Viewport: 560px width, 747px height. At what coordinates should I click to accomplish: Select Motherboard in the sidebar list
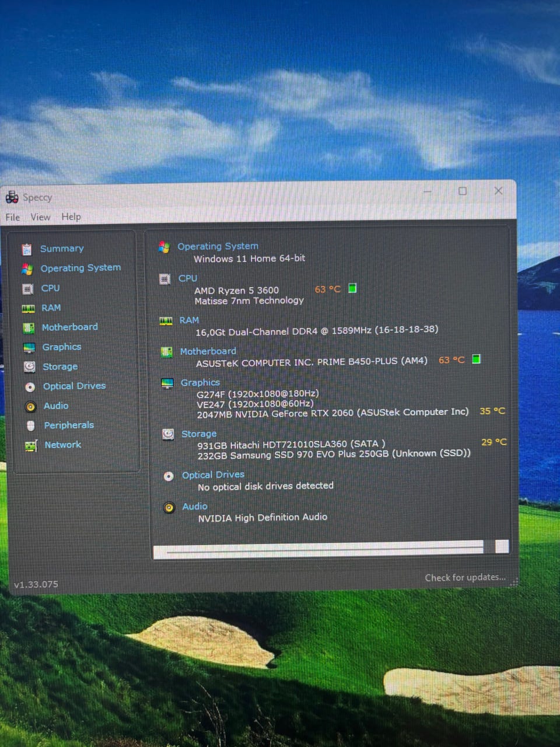(70, 327)
